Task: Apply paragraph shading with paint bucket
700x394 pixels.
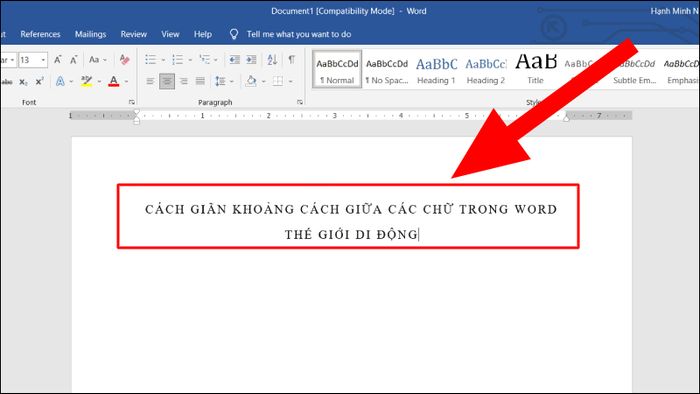Action: point(251,82)
